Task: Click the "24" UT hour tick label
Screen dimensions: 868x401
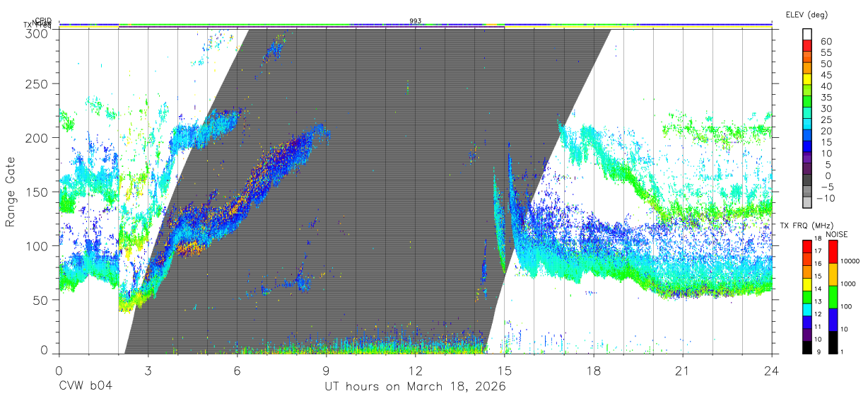Action: pyautogui.click(x=771, y=370)
